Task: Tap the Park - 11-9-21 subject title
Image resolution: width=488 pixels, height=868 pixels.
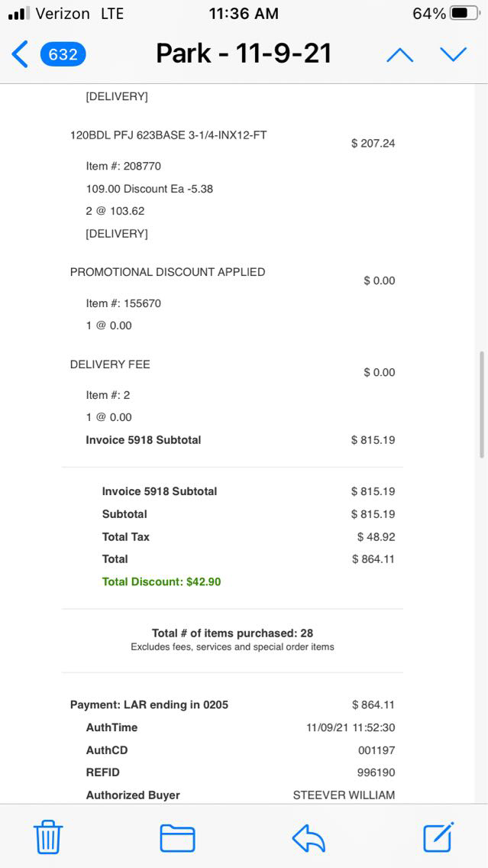Action: 244,53
